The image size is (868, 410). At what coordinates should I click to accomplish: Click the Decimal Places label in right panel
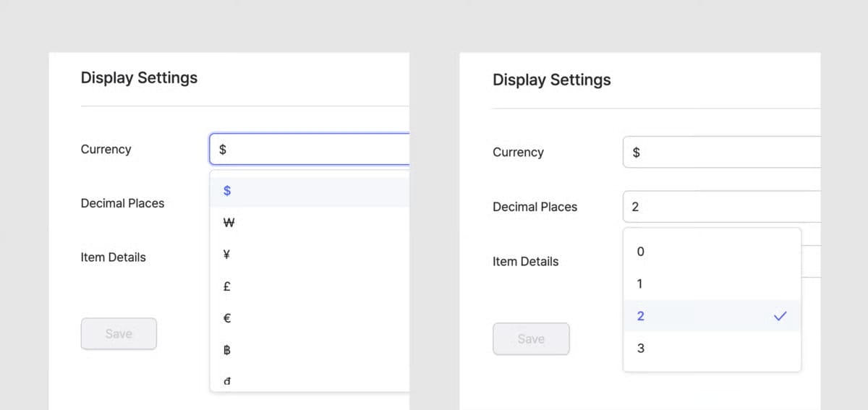[535, 207]
